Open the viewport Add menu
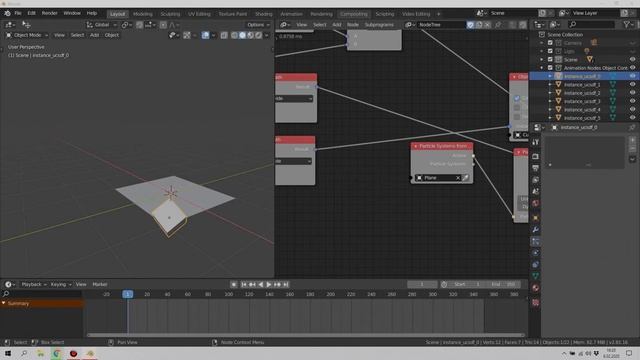Screen dimensions: 640x360 (x=94, y=36)
